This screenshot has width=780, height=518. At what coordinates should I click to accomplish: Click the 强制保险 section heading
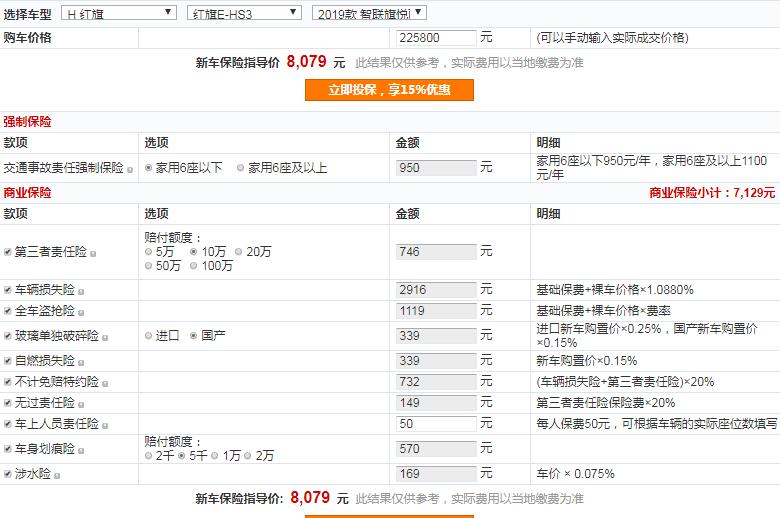coord(27,122)
